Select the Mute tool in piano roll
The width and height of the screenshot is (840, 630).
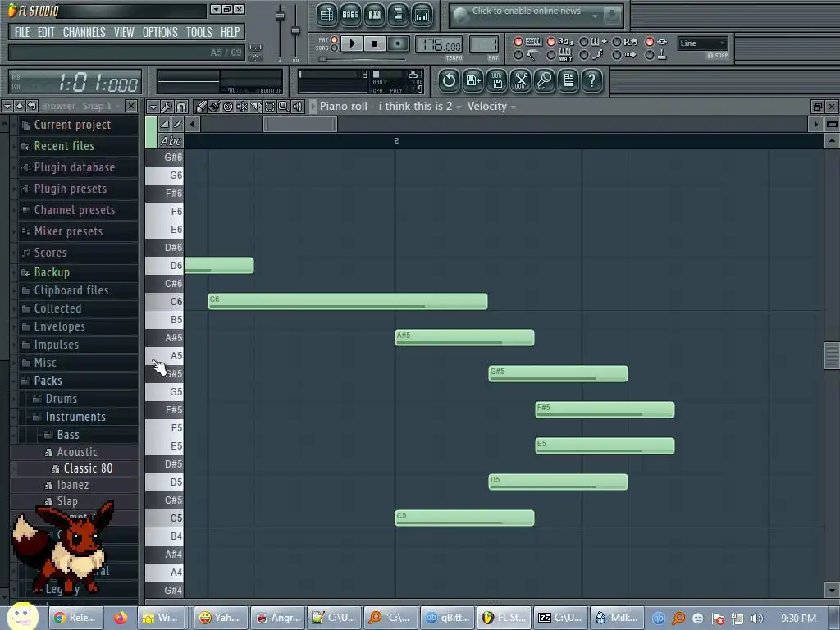[x=242, y=107]
